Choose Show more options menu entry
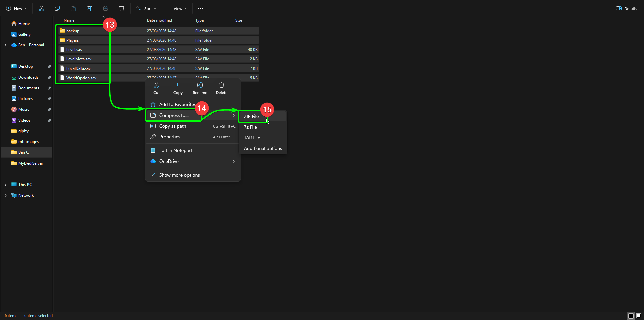644x320 pixels. click(179, 175)
